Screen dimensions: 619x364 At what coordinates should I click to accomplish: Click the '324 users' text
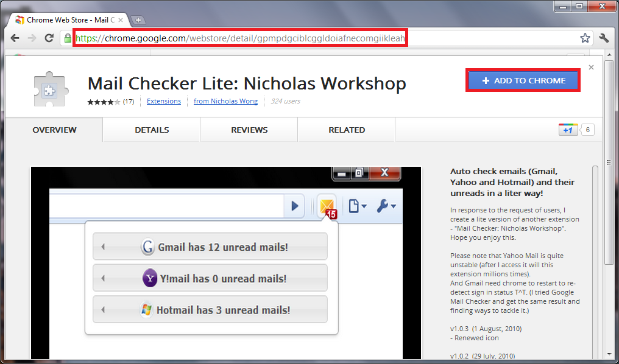click(285, 102)
